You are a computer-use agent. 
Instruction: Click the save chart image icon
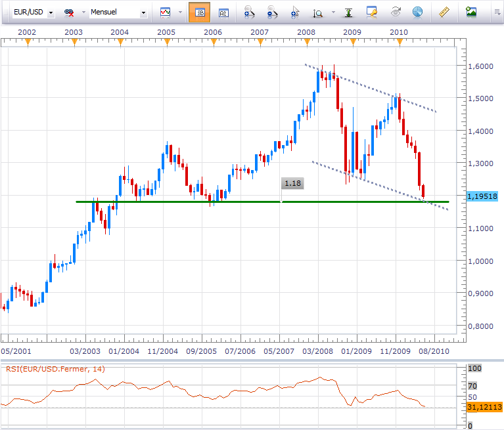(x=470, y=12)
